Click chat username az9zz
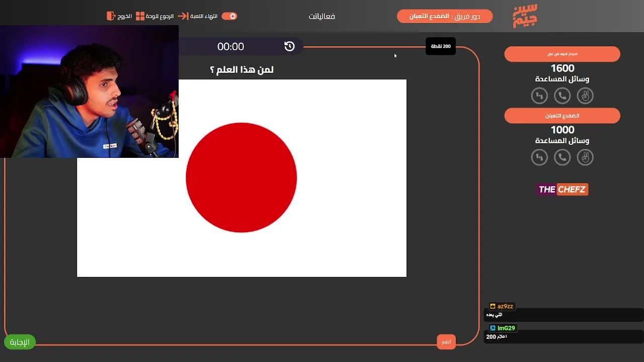Screen dimensions: 644x362 pos(505,306)
